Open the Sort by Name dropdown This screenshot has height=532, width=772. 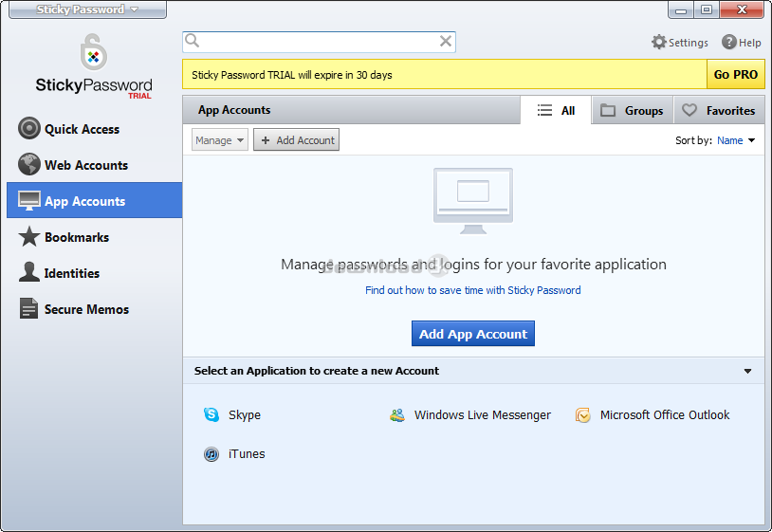[736, 140]
